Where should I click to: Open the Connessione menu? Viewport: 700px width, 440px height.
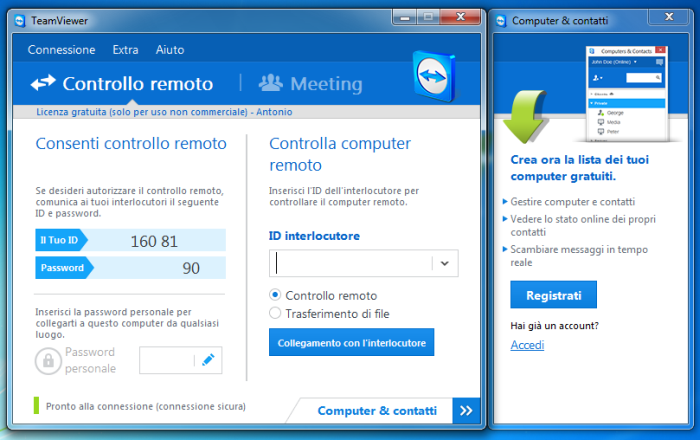(x=61, y=50)
